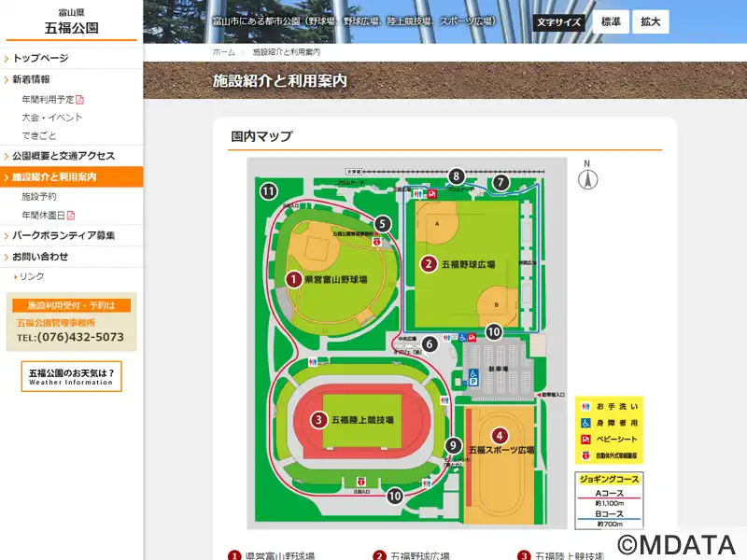This screenshot has height=560, width=747.
Task: Click map marker 7 at the top promenade
Action: (500, 182)
